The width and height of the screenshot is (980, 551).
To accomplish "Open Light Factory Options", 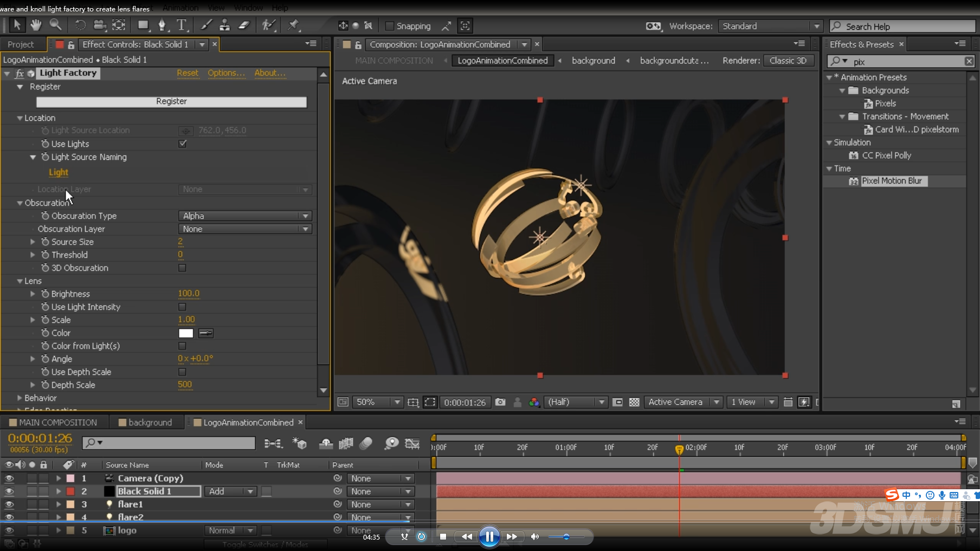I will (226, 73).
